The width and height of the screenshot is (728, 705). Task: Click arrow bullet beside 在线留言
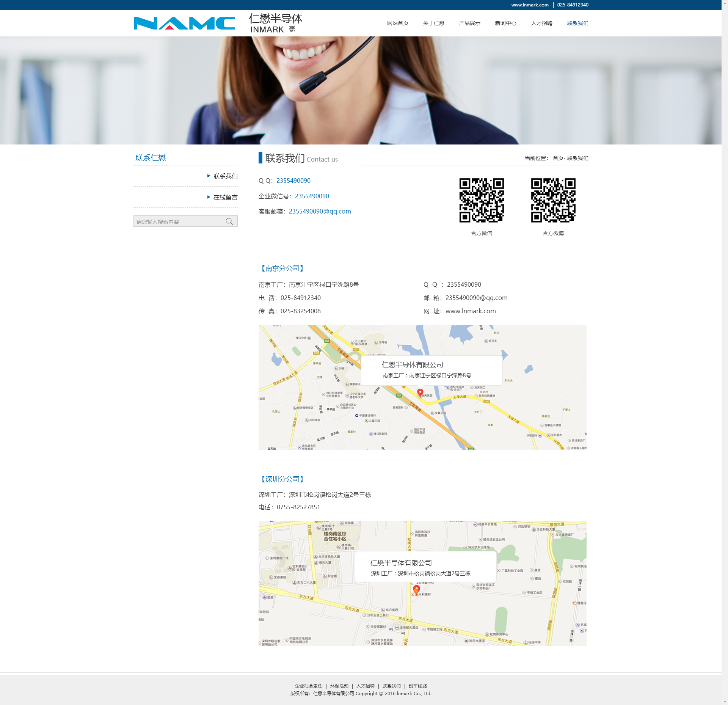[209, 197]
